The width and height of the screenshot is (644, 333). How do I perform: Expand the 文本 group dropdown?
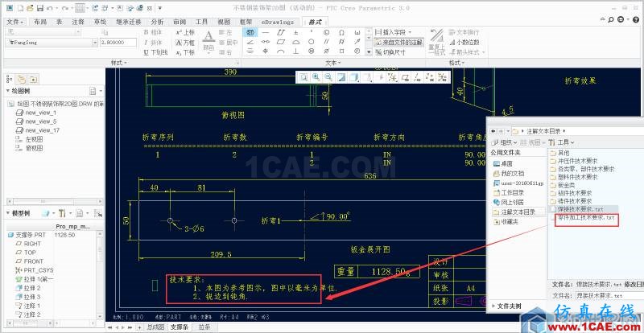(x=333, y=63)
